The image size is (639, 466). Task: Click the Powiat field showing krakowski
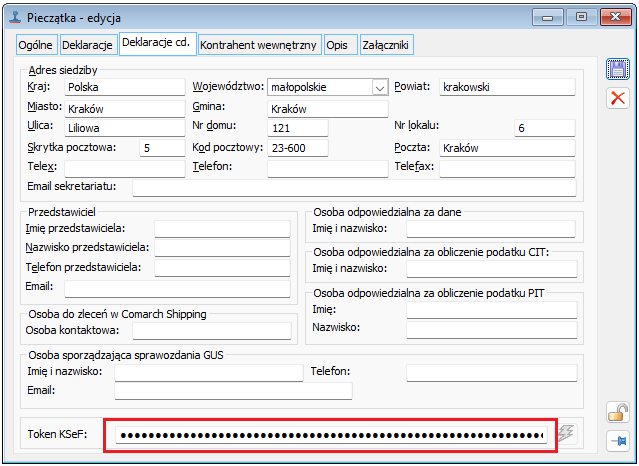click(506, 87)
